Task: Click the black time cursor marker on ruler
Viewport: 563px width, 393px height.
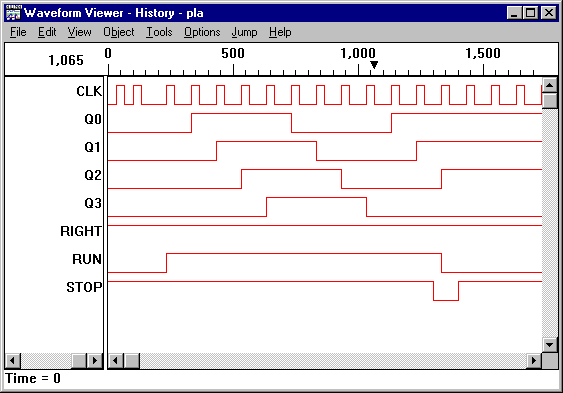Action: pyautogui.click(x=374, y=65)
